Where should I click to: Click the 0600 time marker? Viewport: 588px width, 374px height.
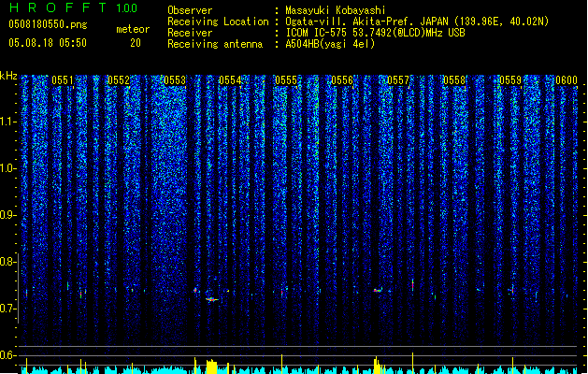(x=566, y=80)
